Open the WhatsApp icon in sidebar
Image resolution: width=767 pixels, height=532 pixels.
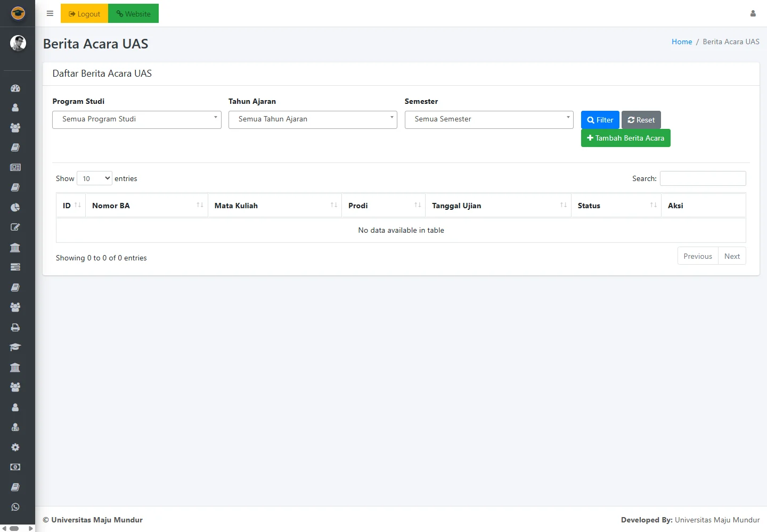click(15, 507)
